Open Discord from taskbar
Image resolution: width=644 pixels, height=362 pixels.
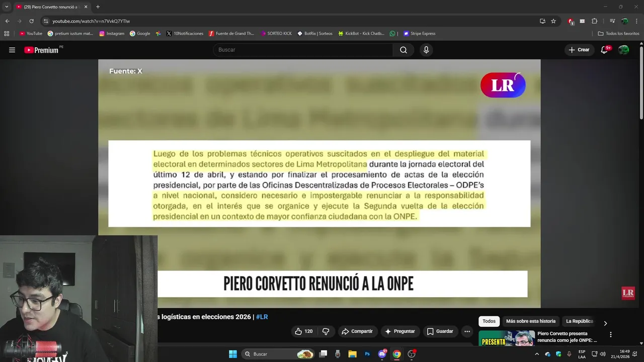tap(382, 354)
